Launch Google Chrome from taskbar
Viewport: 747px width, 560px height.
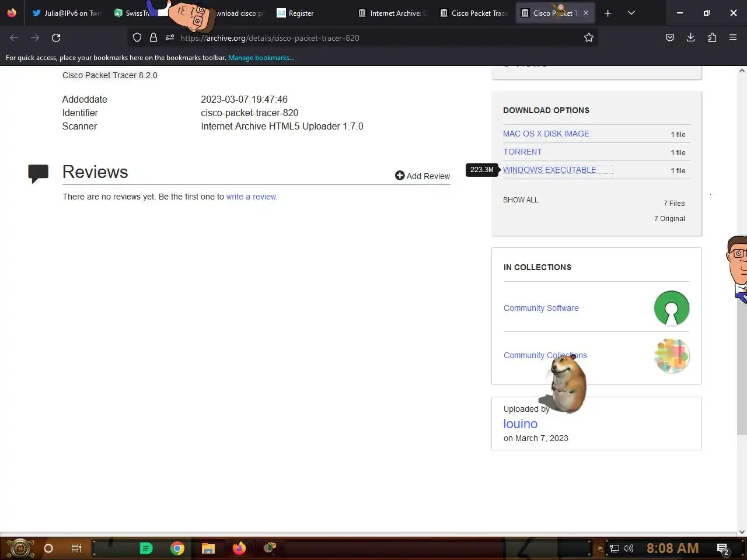click(x=177, y=548)
